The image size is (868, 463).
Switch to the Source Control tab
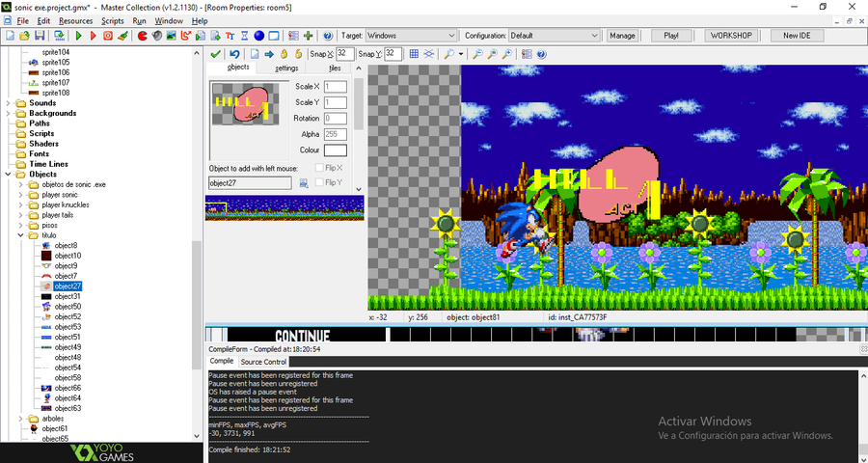point(263,362)
